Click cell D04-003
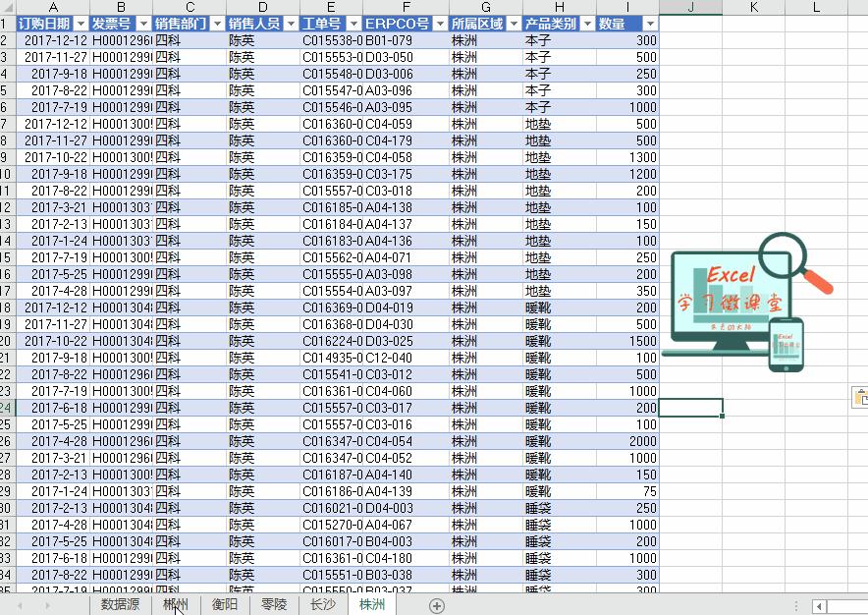Screen dimensions: 868x615 tap(406, 508)
